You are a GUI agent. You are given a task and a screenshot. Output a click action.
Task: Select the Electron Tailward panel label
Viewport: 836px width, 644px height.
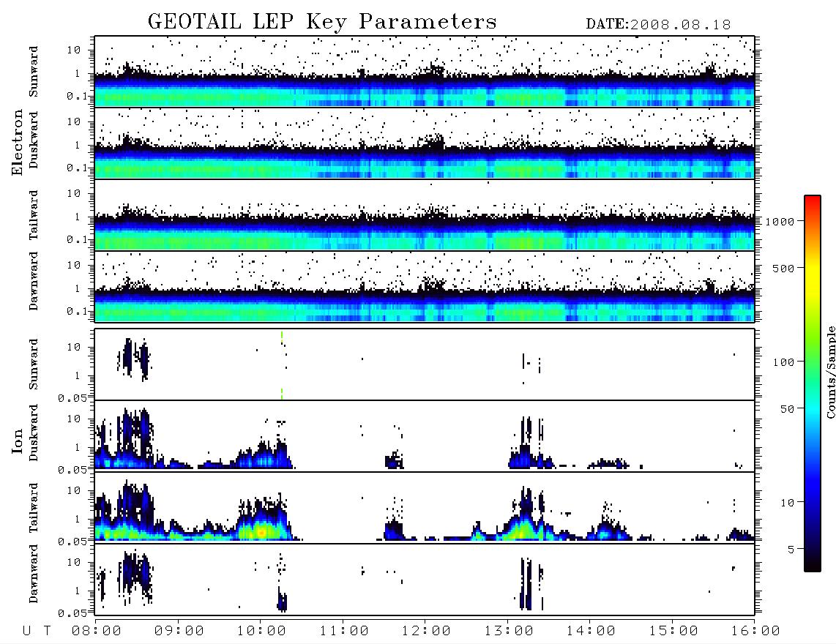point(34,215)
